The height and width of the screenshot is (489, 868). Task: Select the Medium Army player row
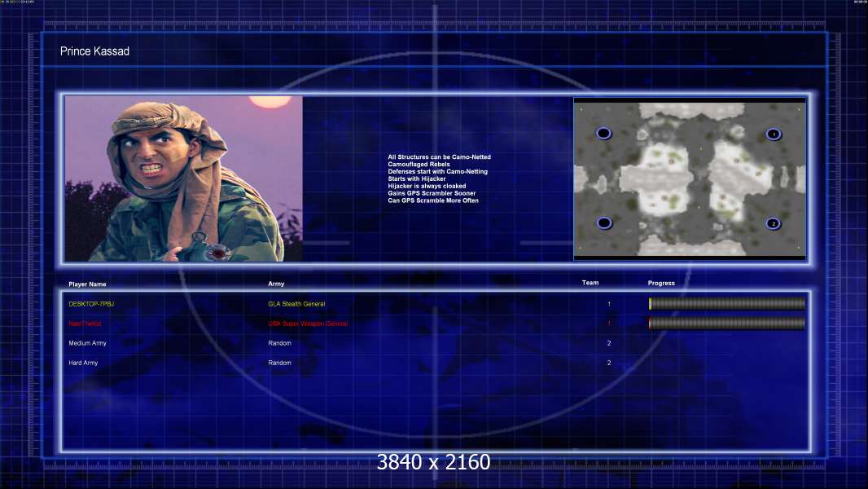coord(87,343)
